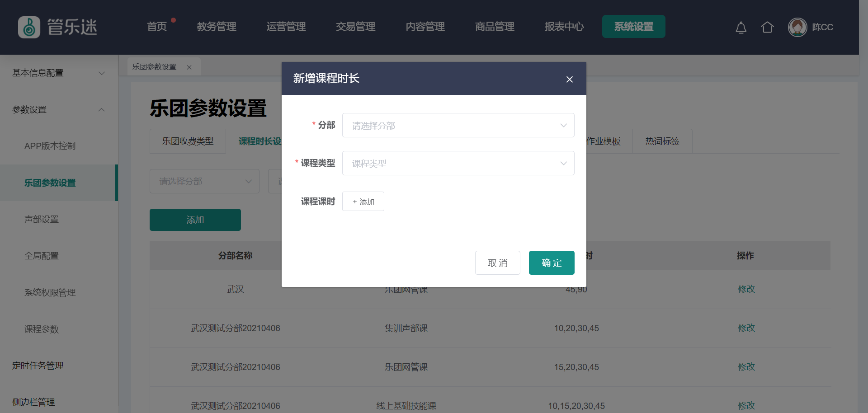
Task: Close the 乐团参数设置 page tab
Action: point(189,67)
